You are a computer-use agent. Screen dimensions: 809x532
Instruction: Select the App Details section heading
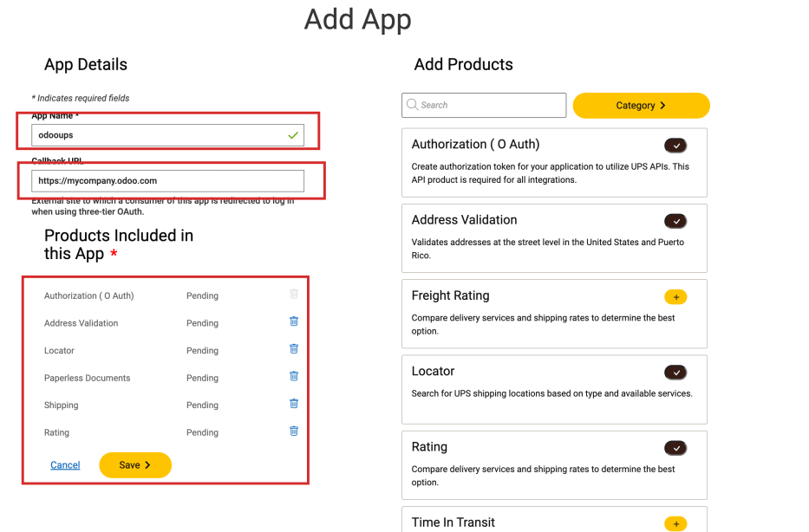coord(86,64)
